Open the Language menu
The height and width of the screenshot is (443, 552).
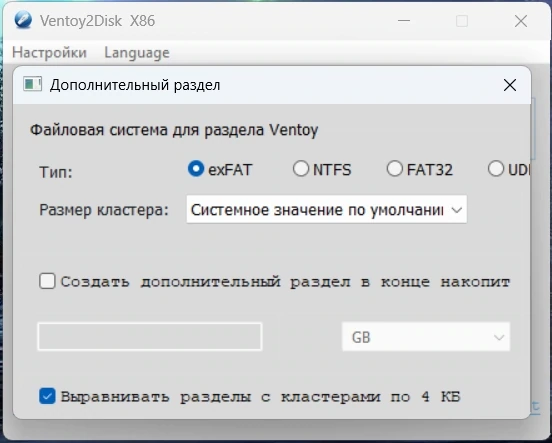[x=137, y=53]
